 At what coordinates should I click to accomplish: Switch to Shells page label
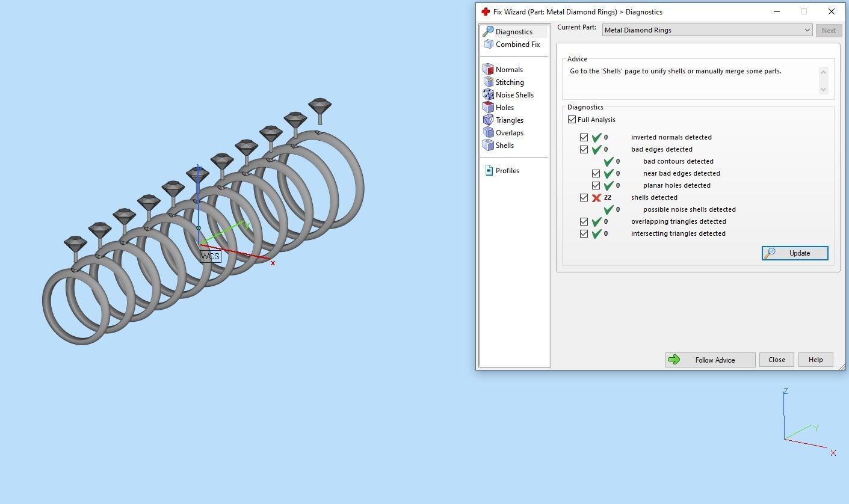coord(505,146)
